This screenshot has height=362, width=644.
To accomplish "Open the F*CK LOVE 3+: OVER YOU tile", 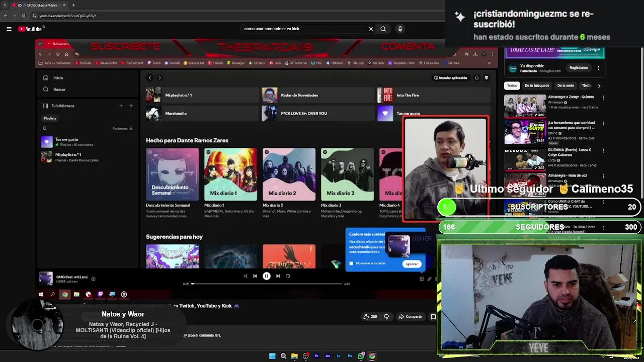I will click(x=318, y=114).
